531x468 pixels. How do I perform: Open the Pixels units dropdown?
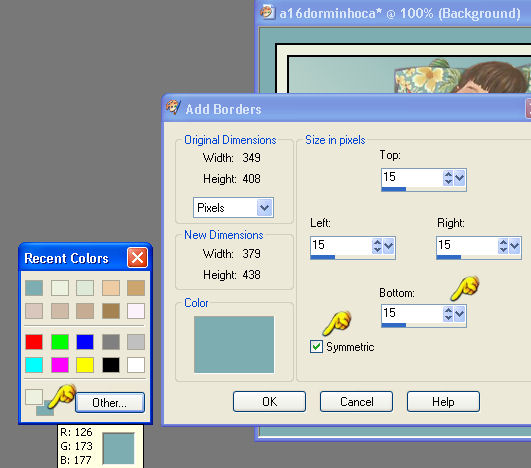264,208
